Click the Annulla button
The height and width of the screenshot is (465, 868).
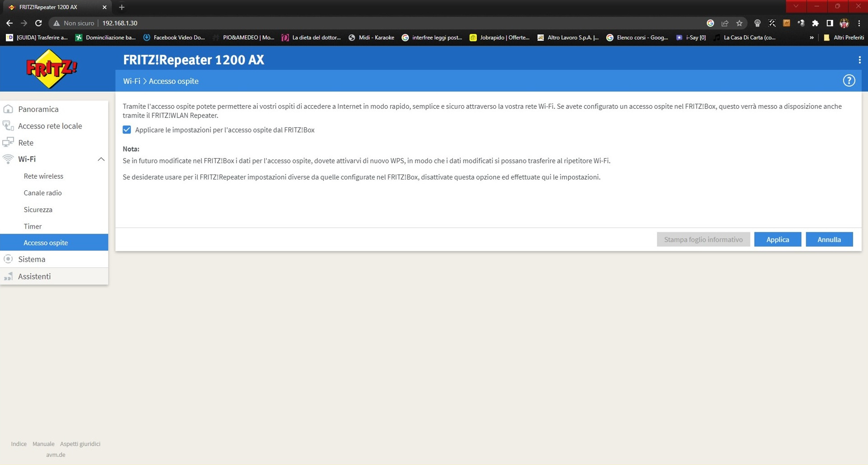(829, 239)
